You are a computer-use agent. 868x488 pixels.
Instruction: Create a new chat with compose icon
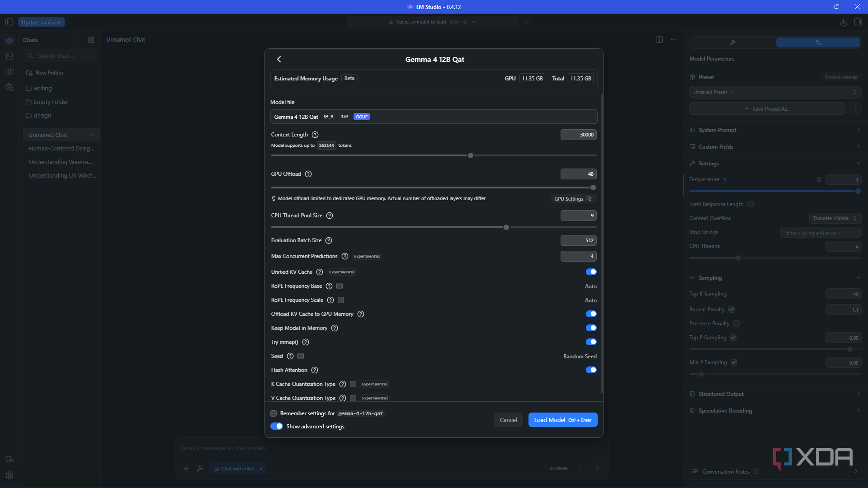(91, 40)
